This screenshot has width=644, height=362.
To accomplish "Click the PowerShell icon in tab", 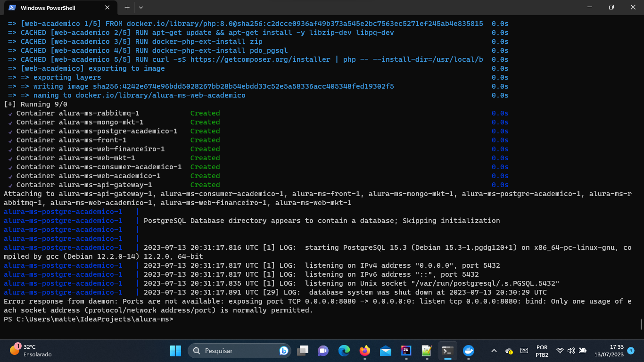I will tap(12, 8).
